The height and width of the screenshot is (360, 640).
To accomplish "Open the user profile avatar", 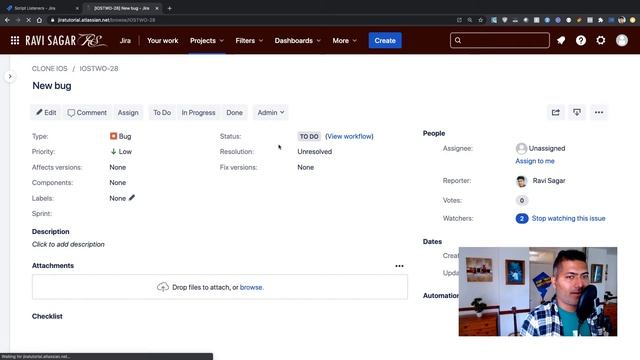I will (622, 40).
